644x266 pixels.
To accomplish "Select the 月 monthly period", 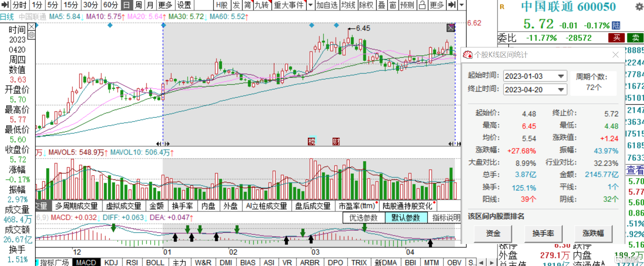I will 150,5.
